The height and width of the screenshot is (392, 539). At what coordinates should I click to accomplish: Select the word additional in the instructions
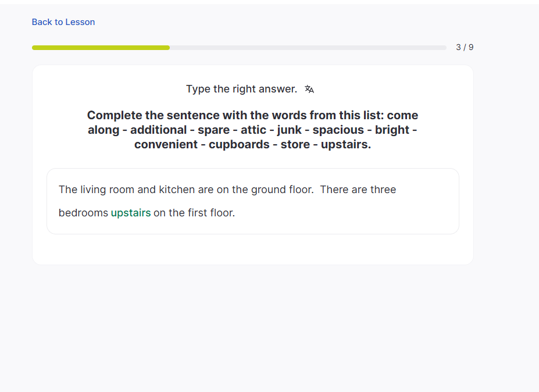point(158,130)
